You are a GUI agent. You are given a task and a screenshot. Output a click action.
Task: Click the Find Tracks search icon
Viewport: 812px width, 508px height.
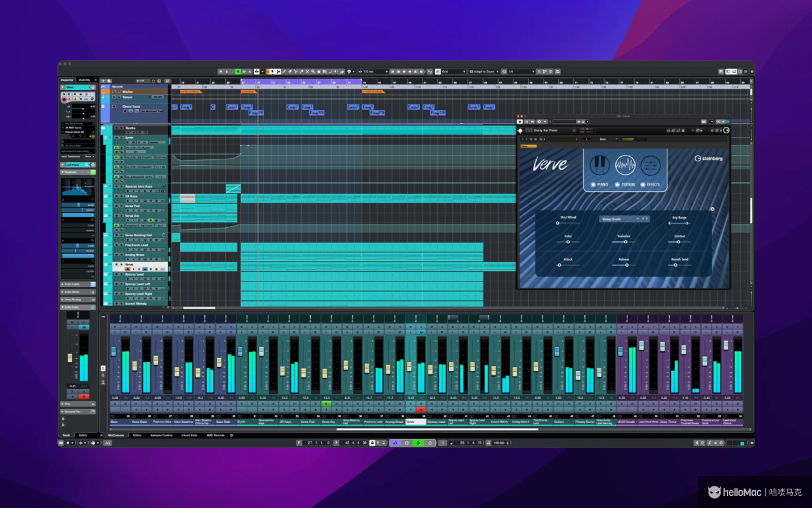click(x=167, y=81)
